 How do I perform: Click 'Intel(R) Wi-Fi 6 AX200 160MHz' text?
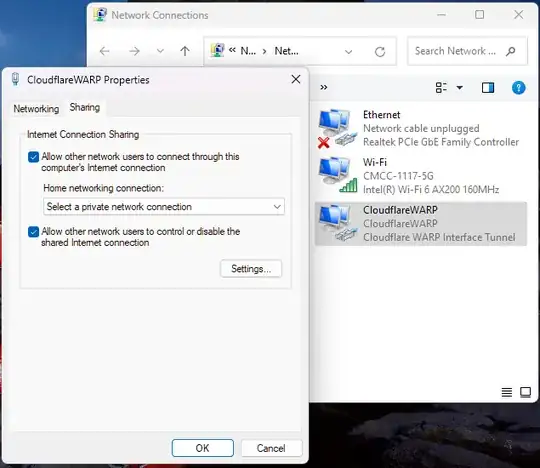pyautogui.click(x=431, y=189)
